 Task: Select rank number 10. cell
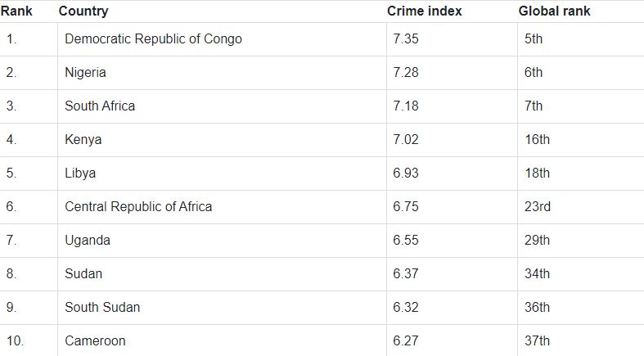tap(15, 341)
